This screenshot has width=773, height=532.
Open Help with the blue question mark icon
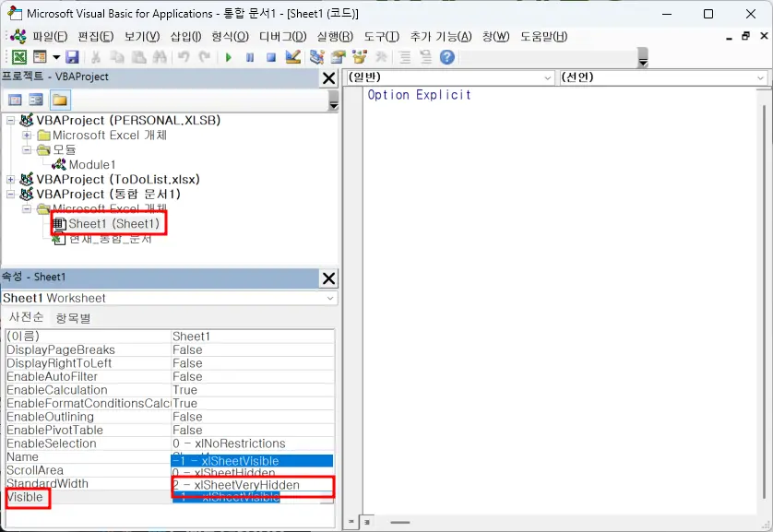pos(447,57)
